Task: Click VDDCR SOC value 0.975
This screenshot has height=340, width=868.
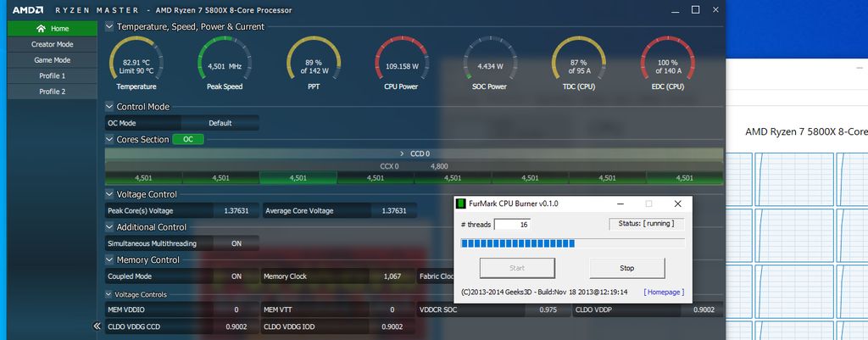Action: coord(548,310)
